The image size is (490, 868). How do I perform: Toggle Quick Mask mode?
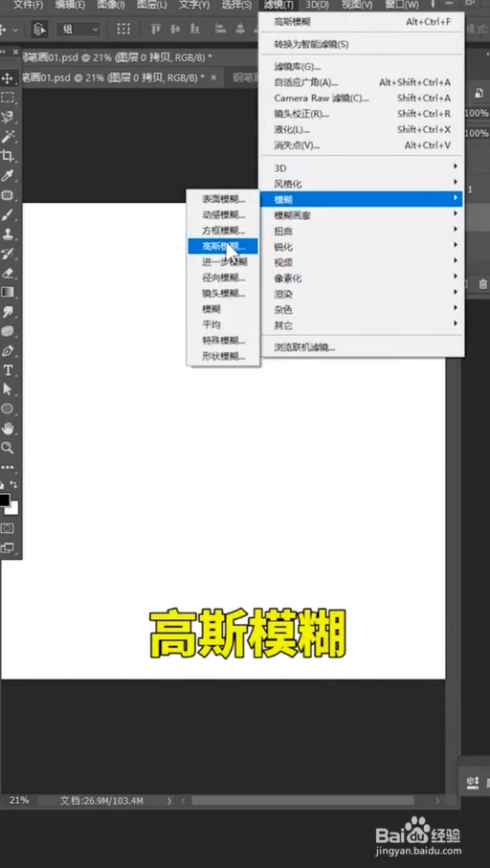8,528
